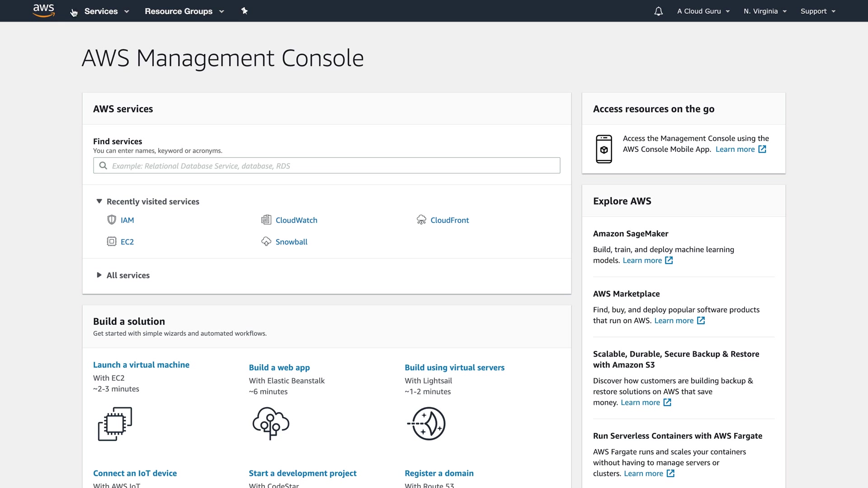The width and height of the screenshot is (868, 488).
Task: Open the Services menu
Action: (107, 11)
